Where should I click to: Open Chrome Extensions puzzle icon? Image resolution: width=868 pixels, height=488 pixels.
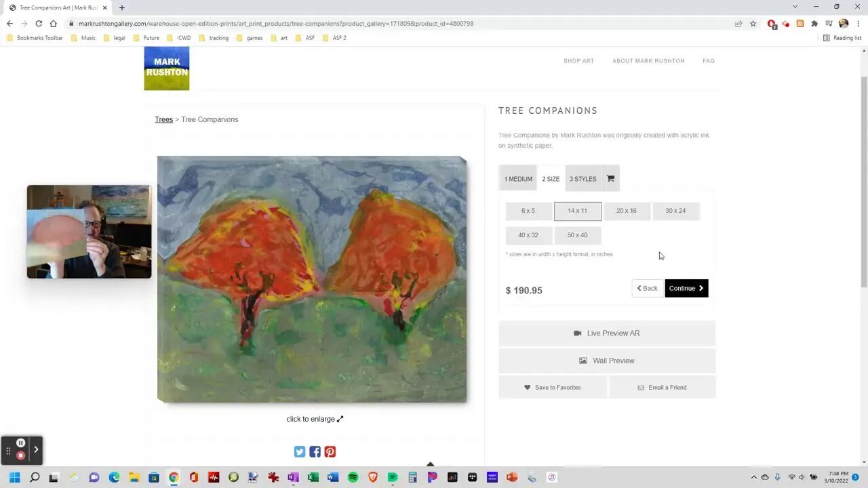tap(814, 24)
